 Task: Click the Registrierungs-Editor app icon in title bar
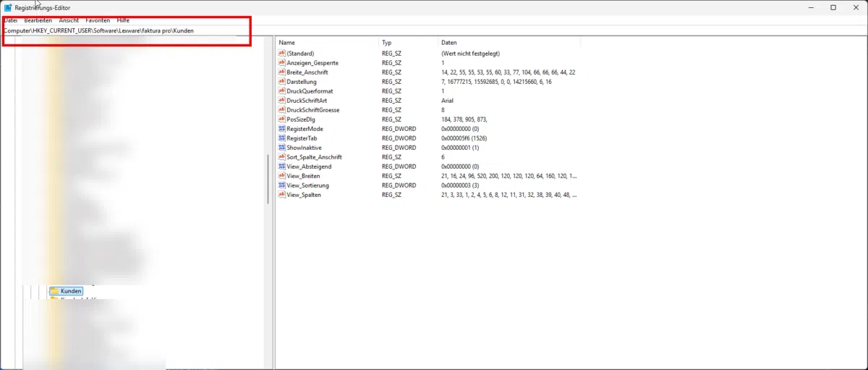point(7,7)
